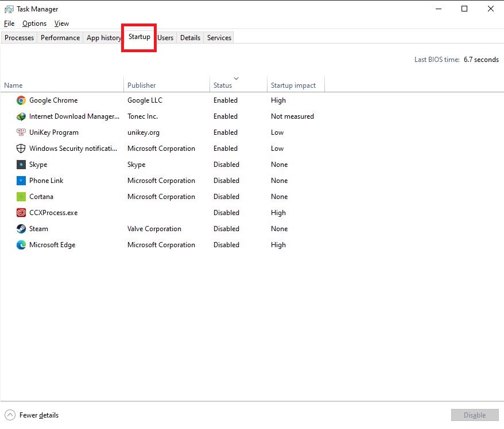Select the Skype name text
This screenshot has width=504, height=429.
(38, 165)
